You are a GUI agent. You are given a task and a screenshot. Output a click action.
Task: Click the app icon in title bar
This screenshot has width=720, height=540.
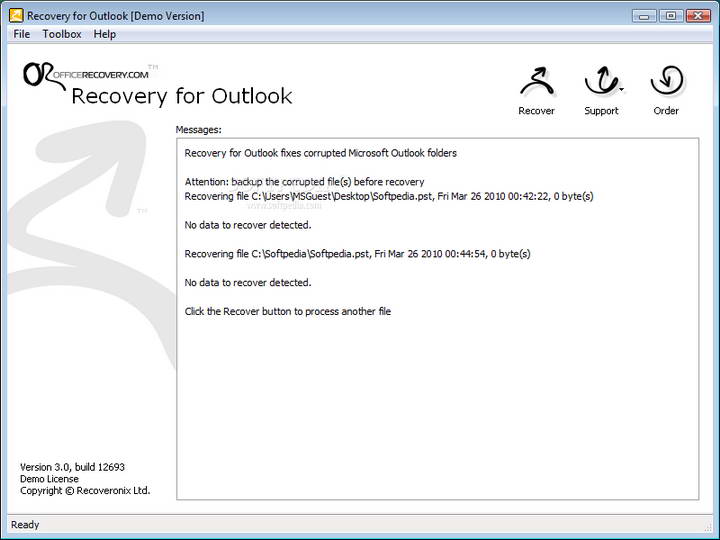pyautogui.click(x=16, y=15)
